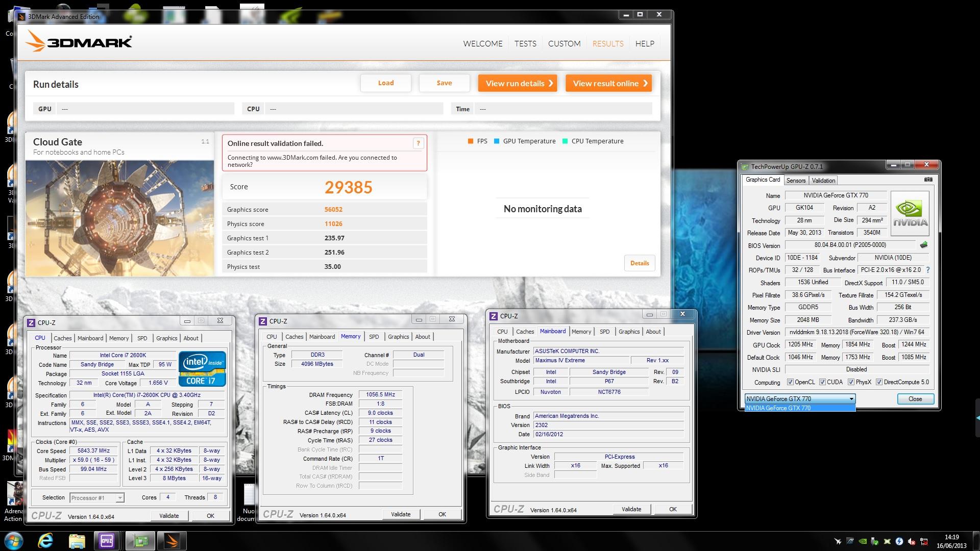This screenshot has height=551, width=980.
Task: Click the Physics score value 11026
Action: tap(333, 224)
